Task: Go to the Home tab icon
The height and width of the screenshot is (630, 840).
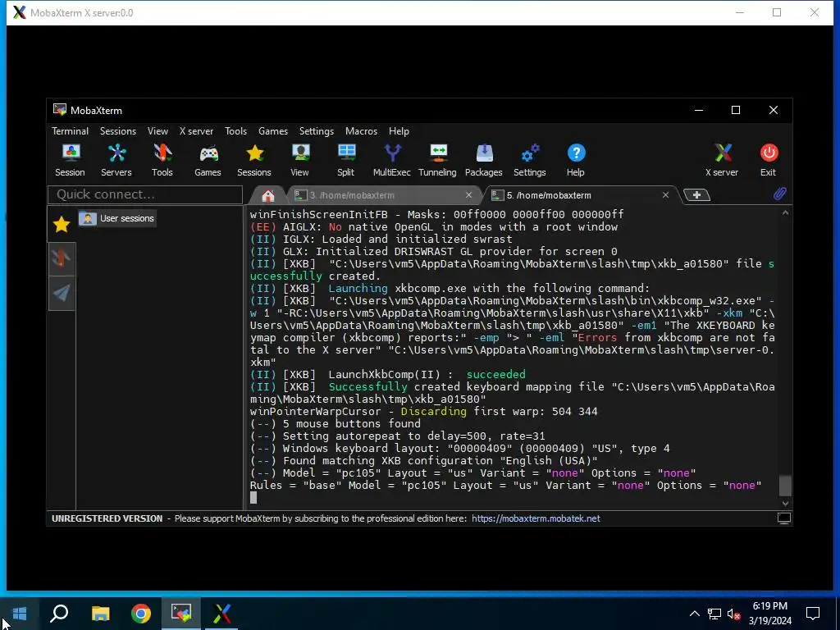Action: [268, 195]
